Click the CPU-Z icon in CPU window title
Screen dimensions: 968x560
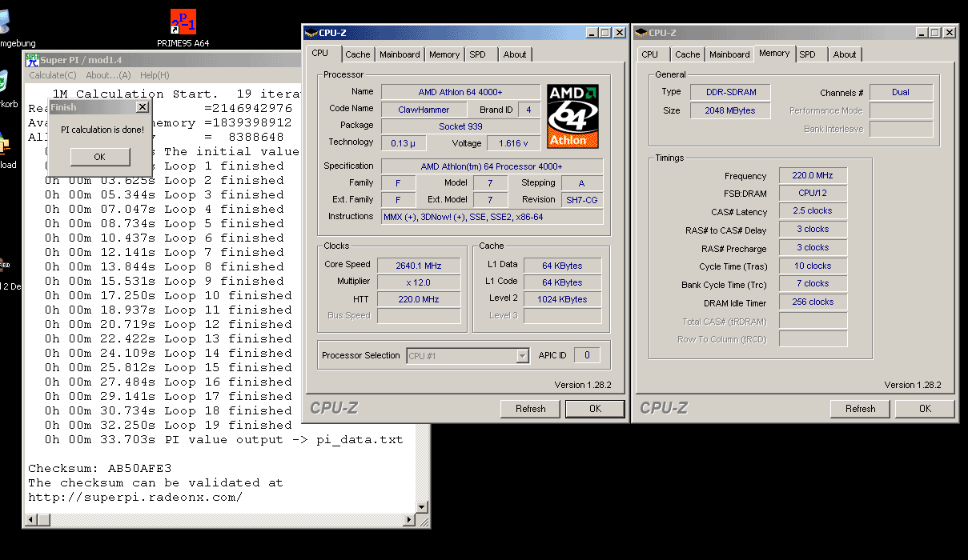point(311,33)
